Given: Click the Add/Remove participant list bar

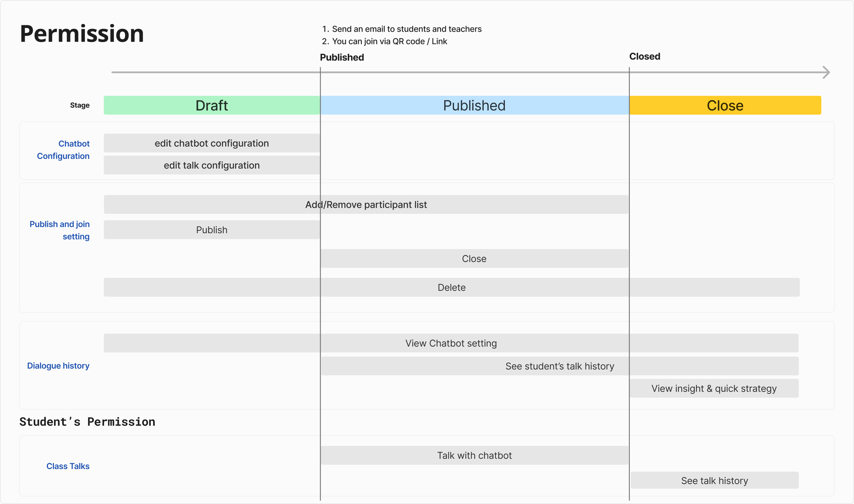Looking at the screenshot, I should [x=366, y=204].
